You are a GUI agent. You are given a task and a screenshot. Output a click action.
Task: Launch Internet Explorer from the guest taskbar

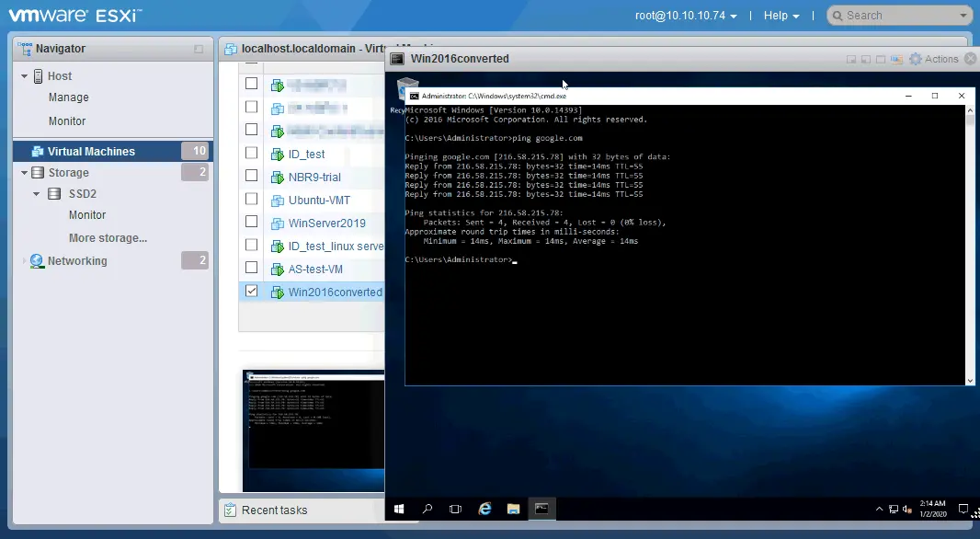tap(484, 508)
